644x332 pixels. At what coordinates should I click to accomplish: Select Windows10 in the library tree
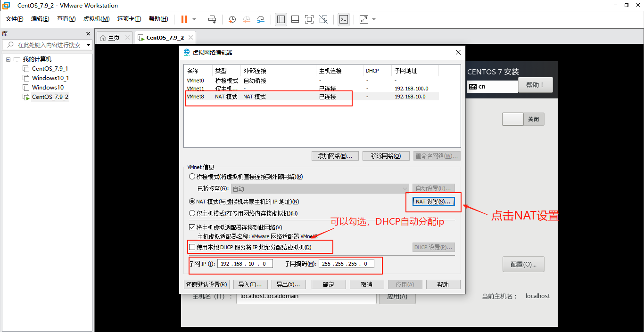click(48, 87)
